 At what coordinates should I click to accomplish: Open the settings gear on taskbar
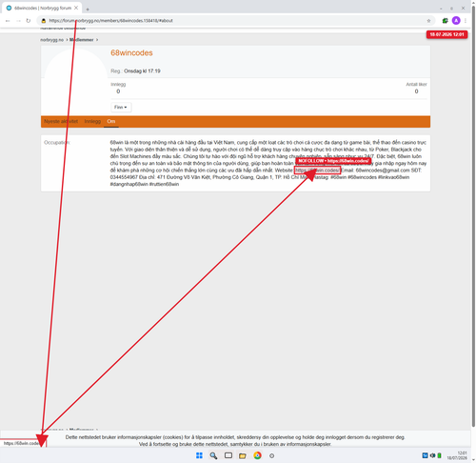pyautogui.click(x=271, y=455)
